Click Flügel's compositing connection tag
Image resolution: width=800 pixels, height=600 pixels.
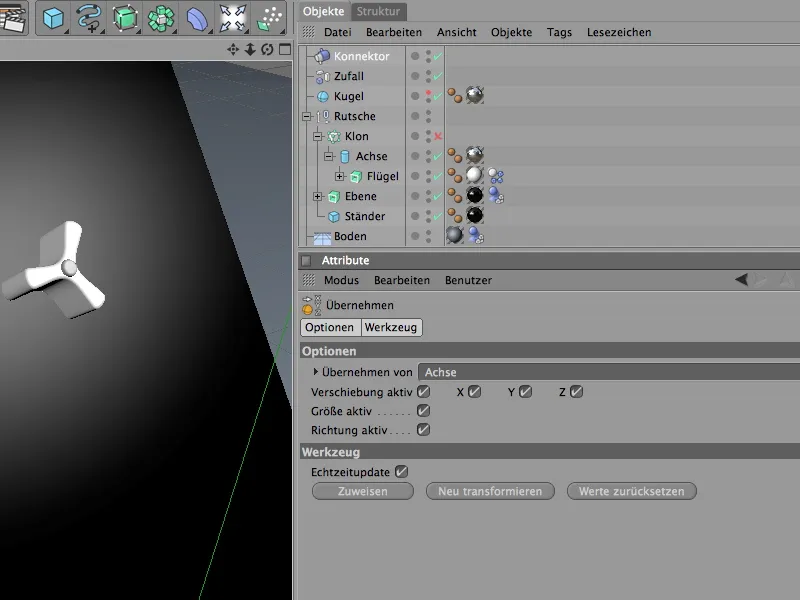coord(495,176)
